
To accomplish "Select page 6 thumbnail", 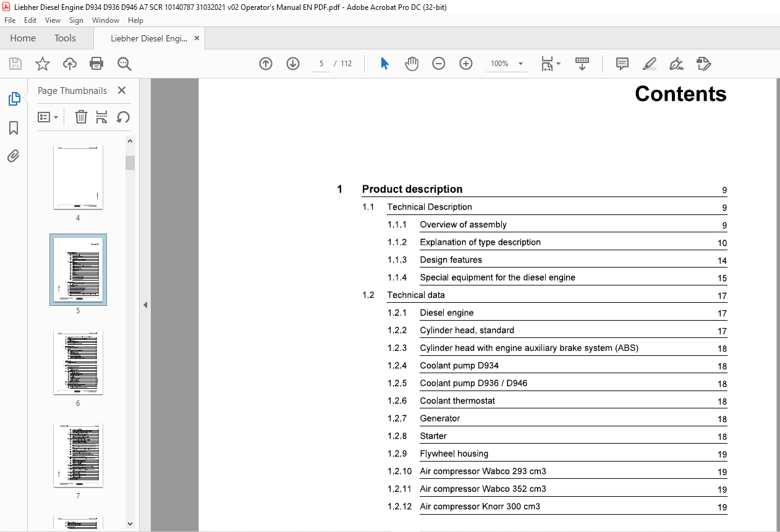I will point(78,363).
